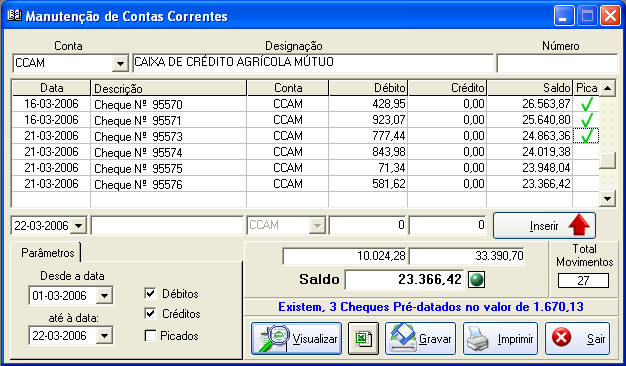626x366 pixels.
Task: Click the printer icon on Imprimir
Action: tap(478, 339)
